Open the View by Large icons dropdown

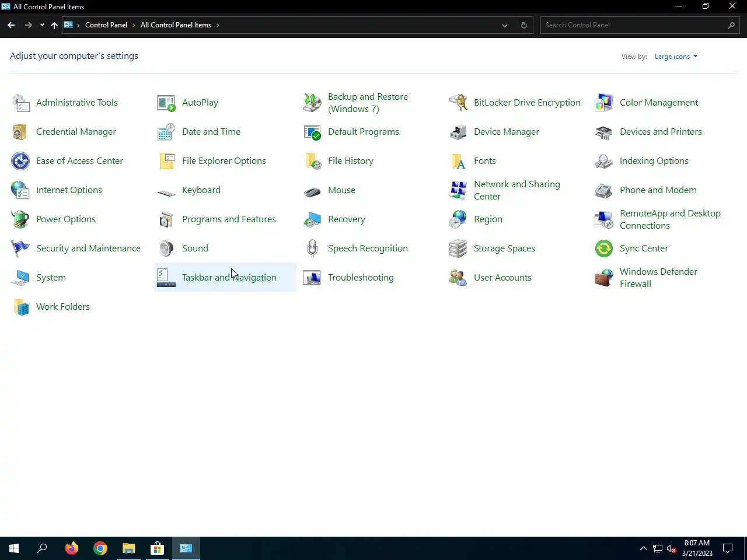click(676, 57)
